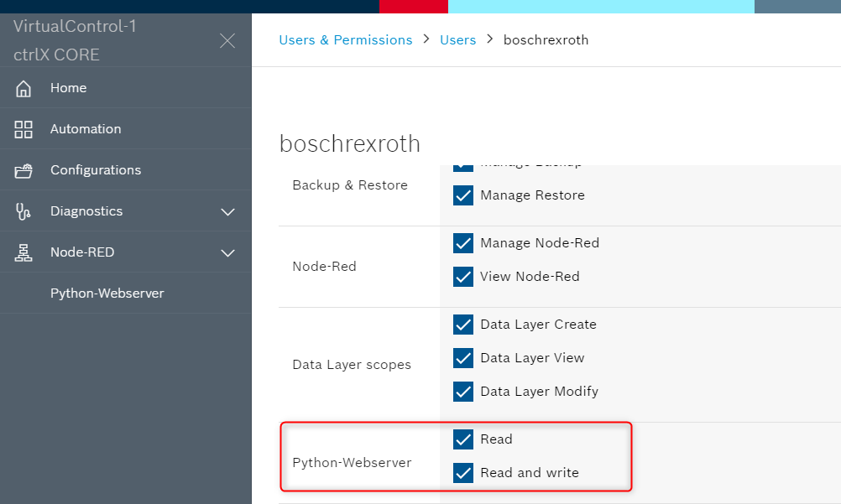This screenshot has height=504, width=841.
Task: Toggle the Data Layer Create checkbox
Action: (x=463, y=325)
